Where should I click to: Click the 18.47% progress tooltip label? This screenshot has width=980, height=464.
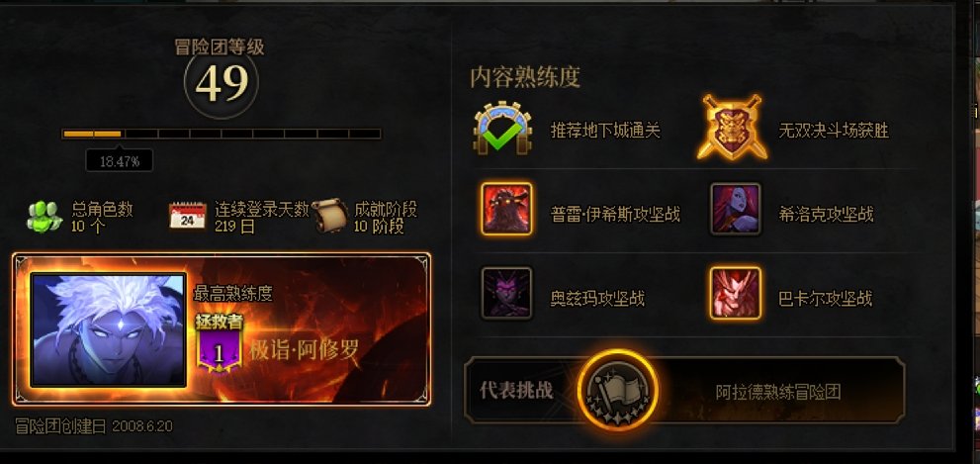(x=120, y=161)
